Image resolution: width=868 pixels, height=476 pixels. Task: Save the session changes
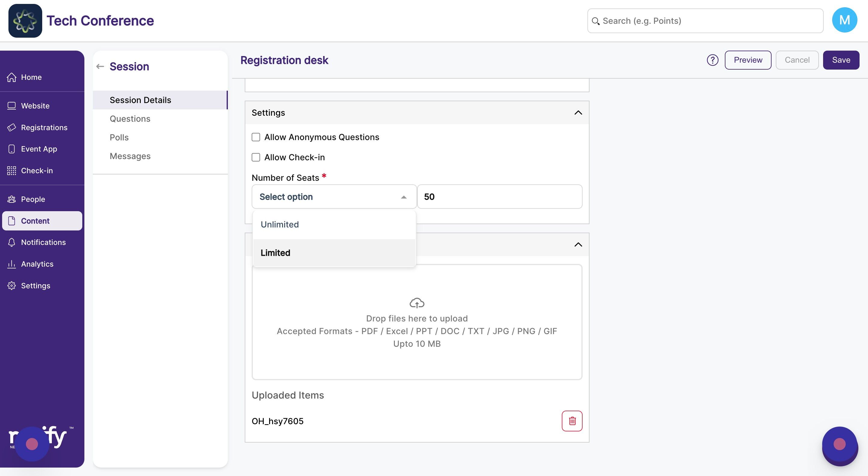tap(841, 60)
